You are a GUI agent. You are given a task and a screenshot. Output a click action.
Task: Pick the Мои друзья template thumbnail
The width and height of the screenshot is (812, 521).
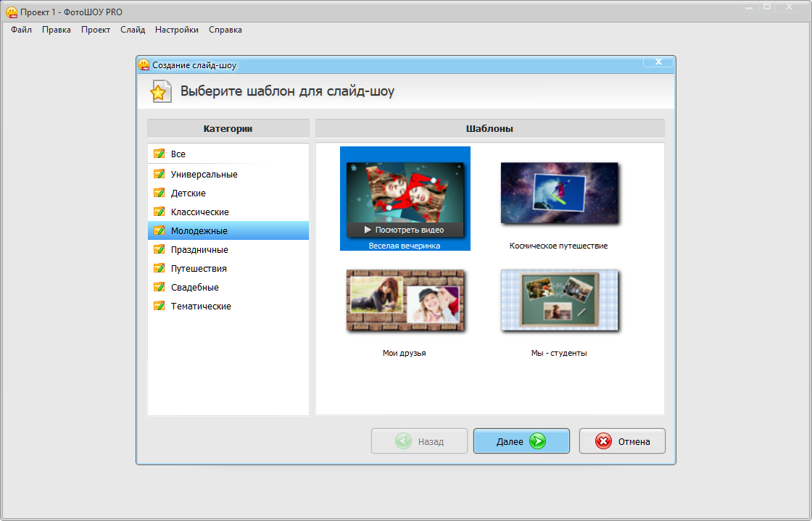pyautogui.click(x=405, y=301)
